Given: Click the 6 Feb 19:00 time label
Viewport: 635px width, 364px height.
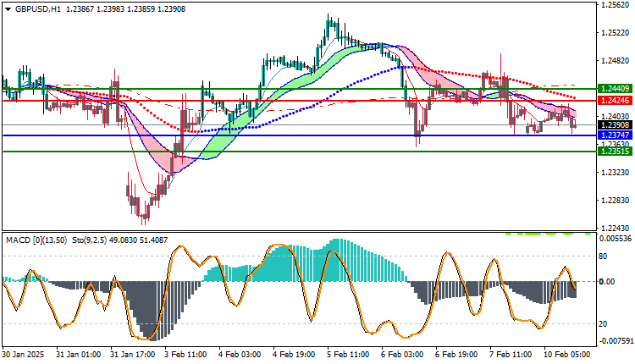Looking at the screenshot, I should [x=457, y=355].
